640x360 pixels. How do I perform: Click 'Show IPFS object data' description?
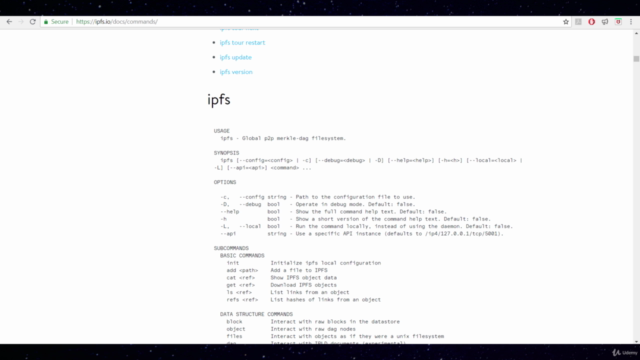[x=304, y=278]
